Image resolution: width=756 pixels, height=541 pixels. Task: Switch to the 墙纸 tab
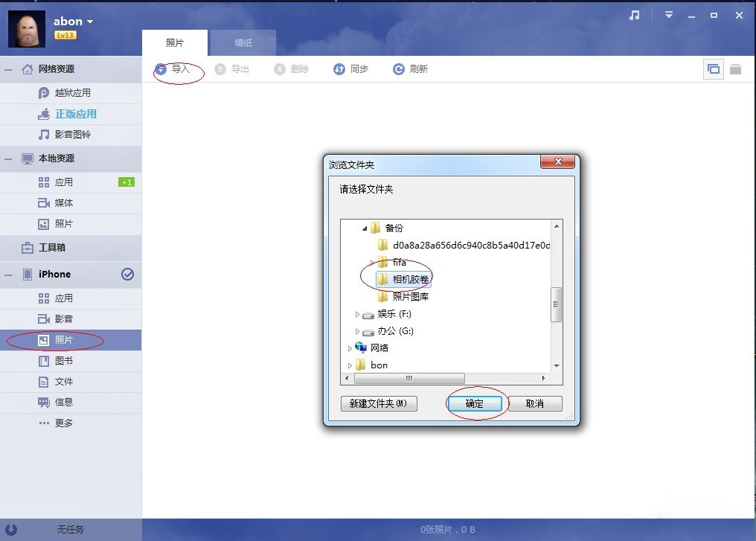point(243,43)
